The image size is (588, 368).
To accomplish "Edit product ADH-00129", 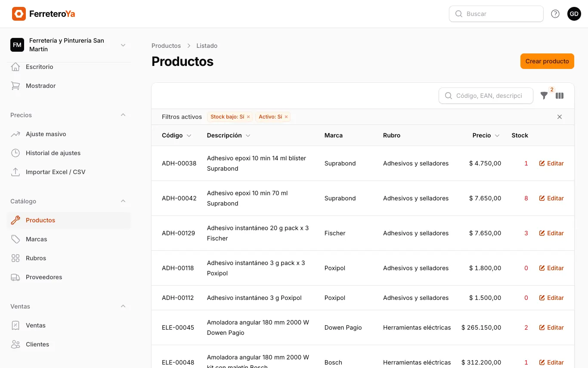I will [x=551, y=233].
